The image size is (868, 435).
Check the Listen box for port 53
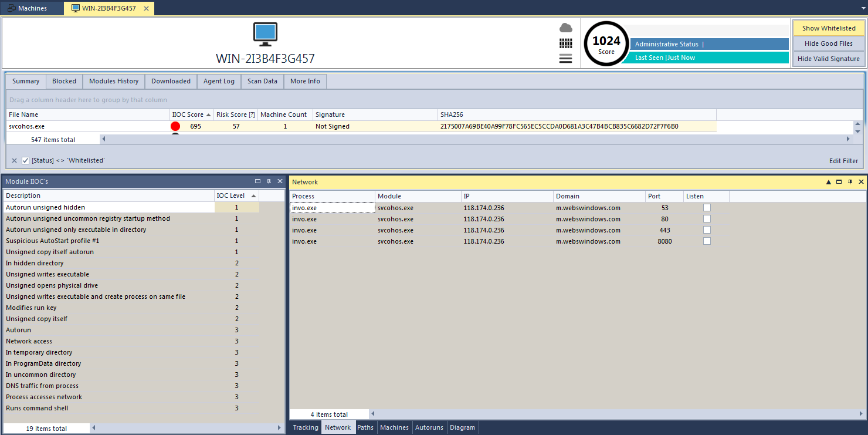[x=707, y=208]
